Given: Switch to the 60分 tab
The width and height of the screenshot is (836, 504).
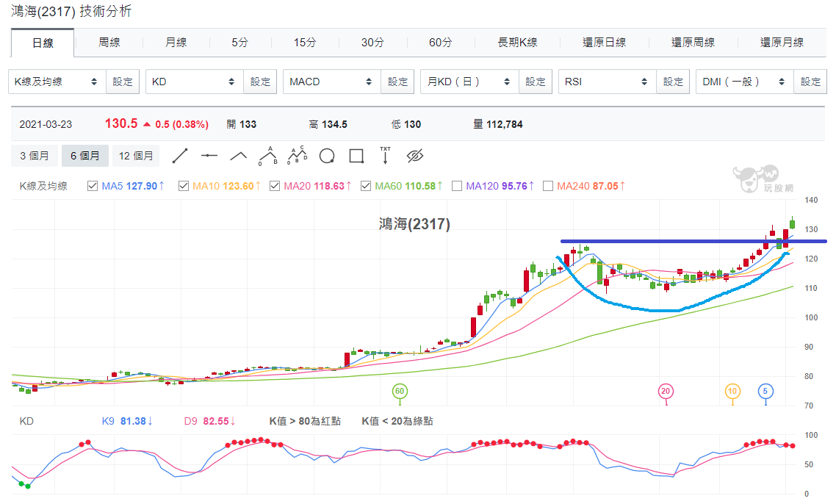Looking at the screenshot, I should click(x=440, y=42).
